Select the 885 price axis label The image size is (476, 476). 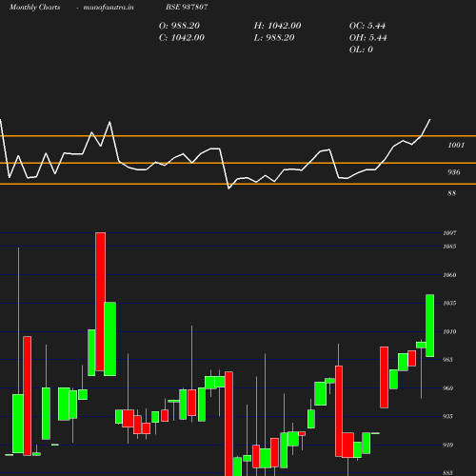tap(447, 473)
